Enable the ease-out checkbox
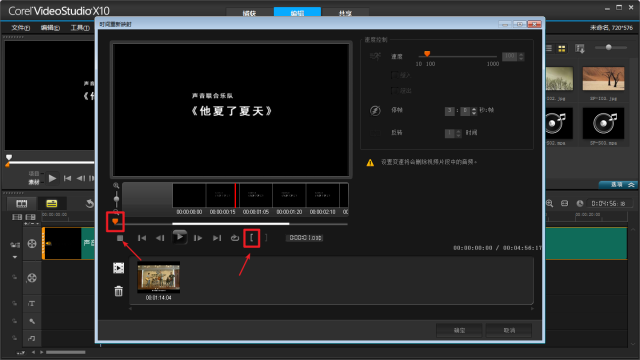 click(x=395, y=91)
